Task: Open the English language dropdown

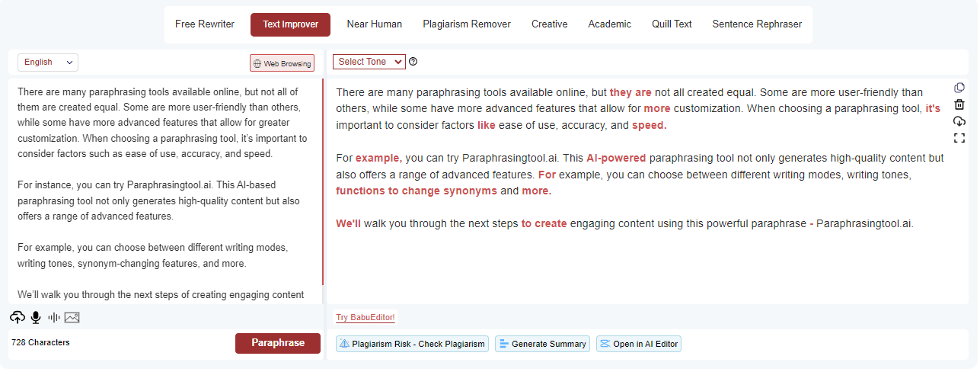Action: point(47,63)
